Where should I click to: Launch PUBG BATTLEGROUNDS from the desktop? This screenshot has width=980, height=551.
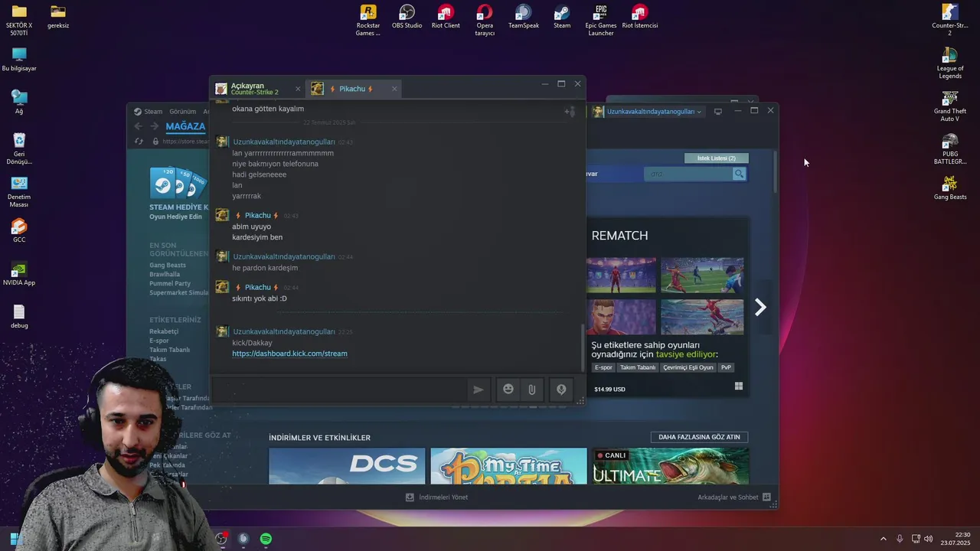(x=950, y=149)
